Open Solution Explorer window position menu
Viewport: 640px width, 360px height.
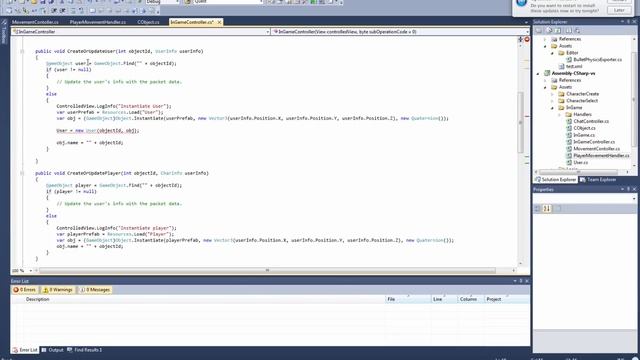coord(622,22)
